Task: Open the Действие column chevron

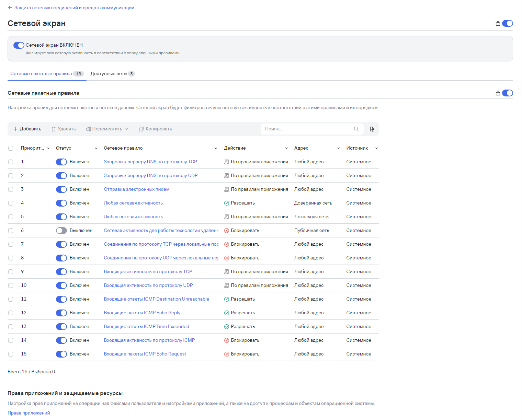Action: click(286, 148)
